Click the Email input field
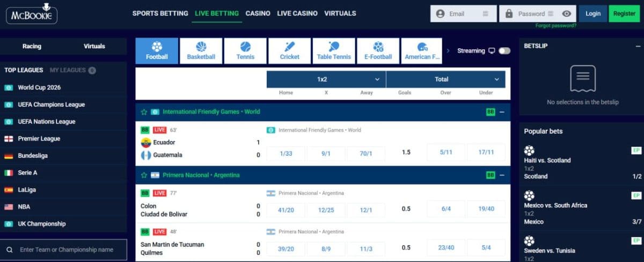This screenshot has width=644, height=262. (464, 14)
